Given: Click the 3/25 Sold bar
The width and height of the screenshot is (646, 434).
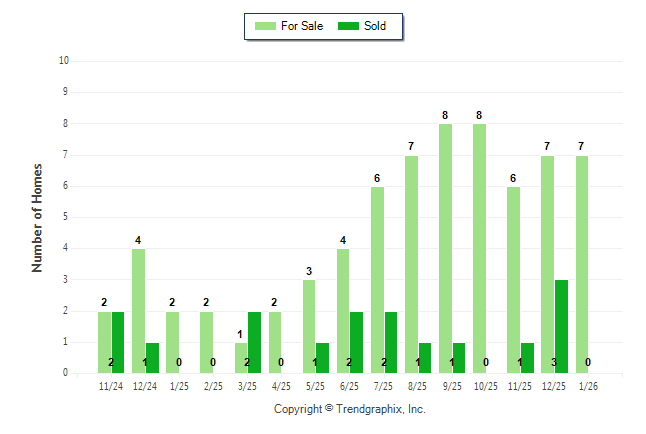Looking at the screenshot, I should coord(254,342).
